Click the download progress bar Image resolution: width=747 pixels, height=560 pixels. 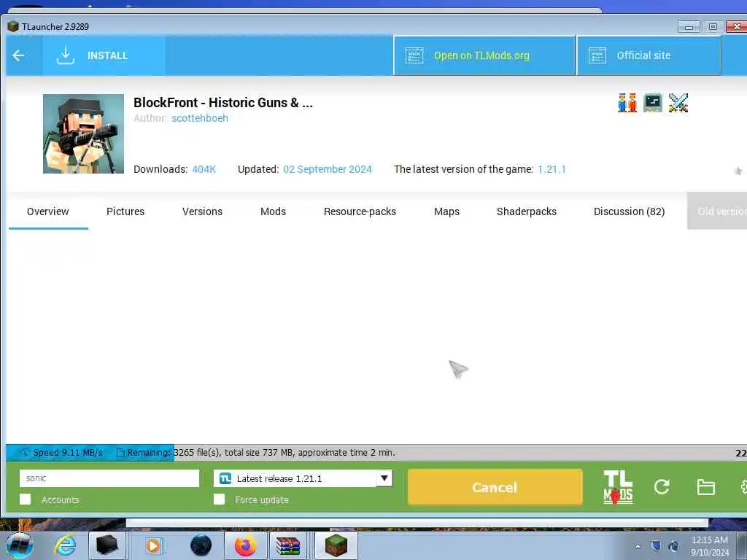(376, 453)
